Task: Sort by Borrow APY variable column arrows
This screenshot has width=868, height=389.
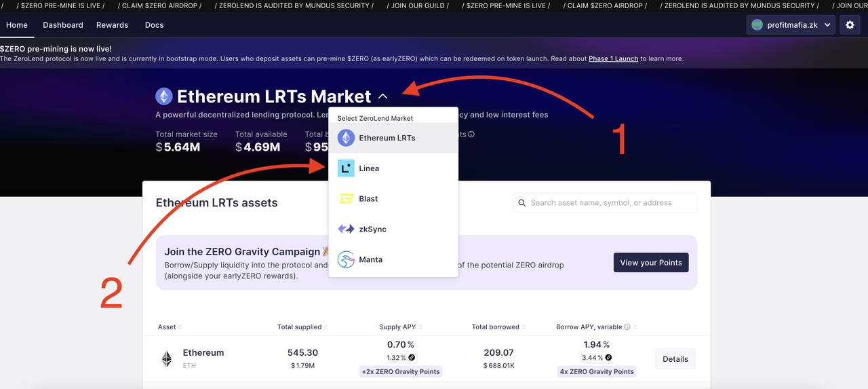Action: click(635, 327)
